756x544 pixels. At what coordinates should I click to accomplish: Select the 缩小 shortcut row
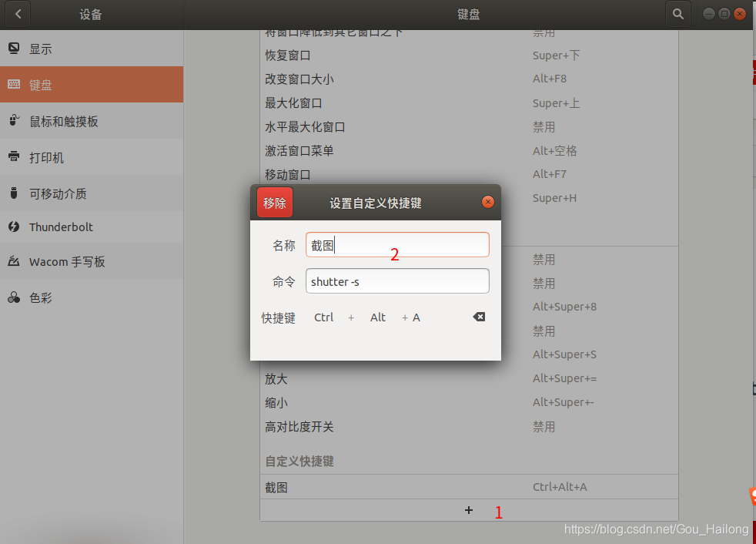pos(469,402)
